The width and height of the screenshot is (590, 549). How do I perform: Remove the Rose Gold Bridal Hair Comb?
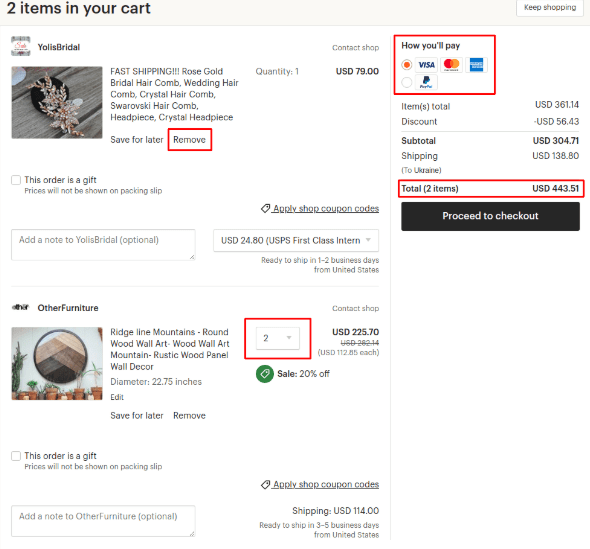189,140
